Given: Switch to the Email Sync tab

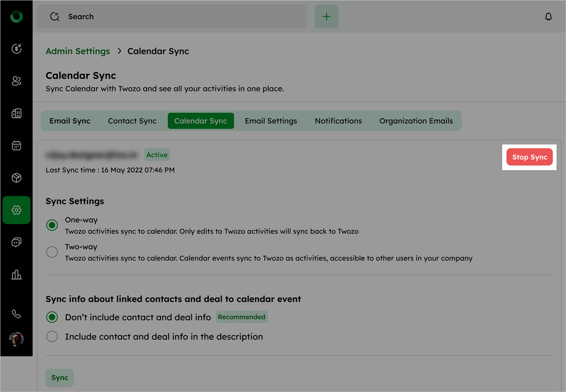Looking at the screenshot, I should tap(70, 121).
